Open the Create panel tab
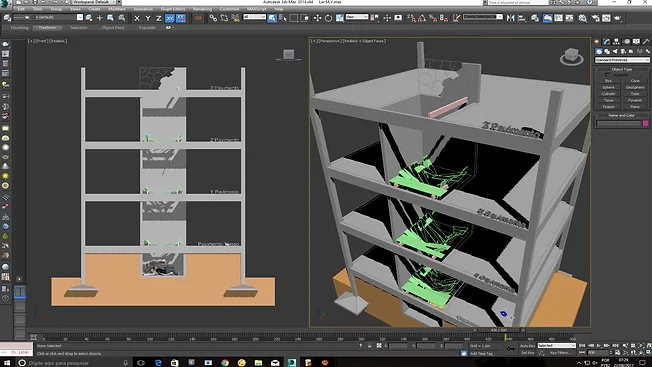 tap(597, 41)
